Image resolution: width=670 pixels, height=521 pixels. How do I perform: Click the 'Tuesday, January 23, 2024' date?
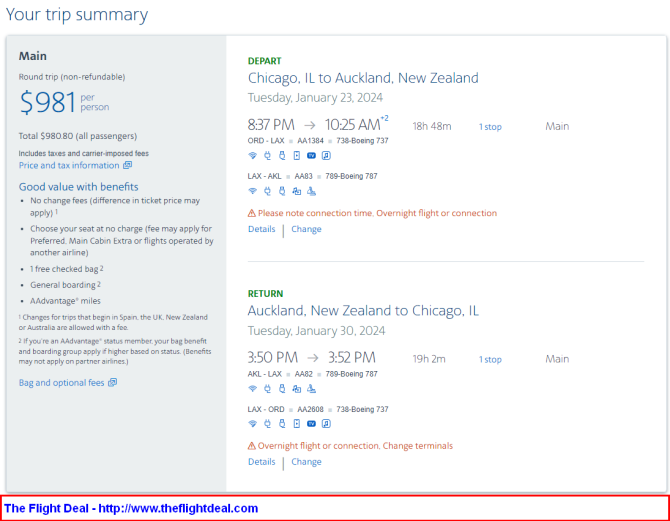pyautogui.click(x=315, y=98)
